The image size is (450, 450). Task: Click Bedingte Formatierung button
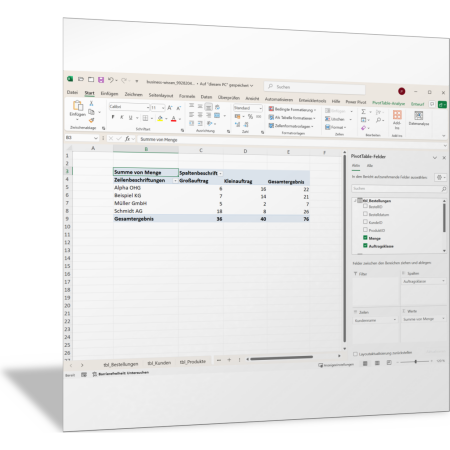[x=292, y=109]
